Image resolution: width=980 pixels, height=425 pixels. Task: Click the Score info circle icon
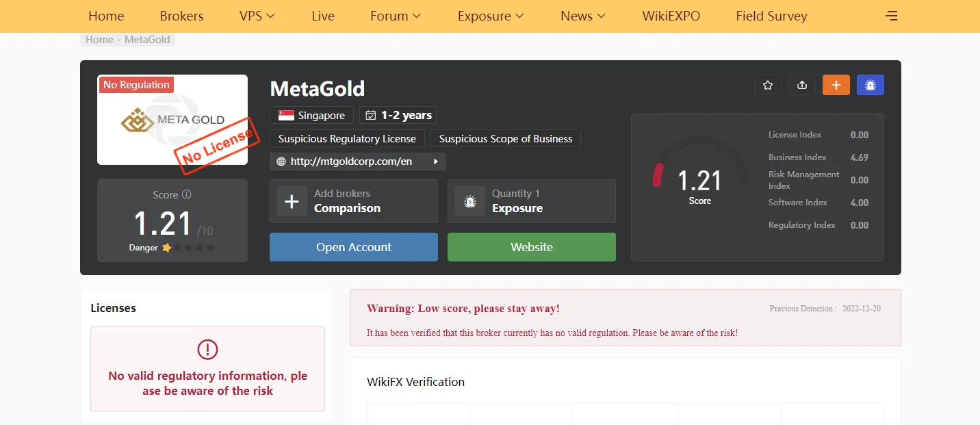(187, 195)
